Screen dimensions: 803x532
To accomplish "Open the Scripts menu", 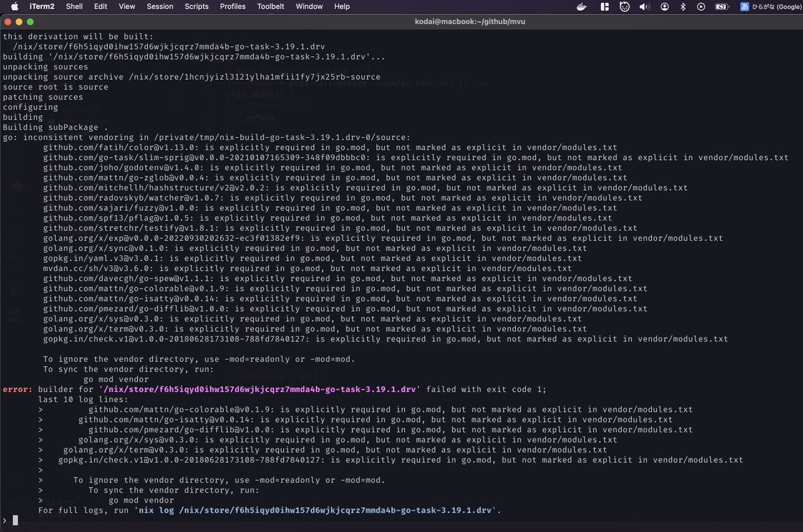I will pyautogui.click(x=197, y=7).
